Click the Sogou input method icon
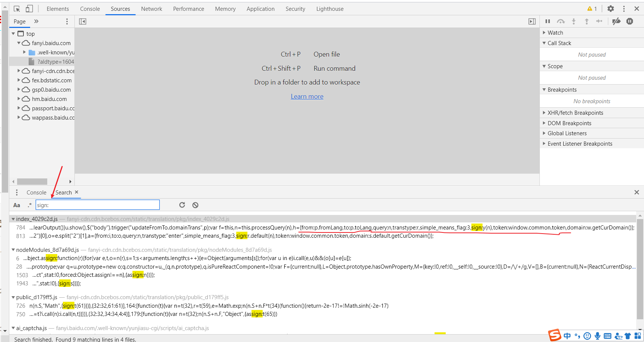The image size is (644, 342). tap(554, 335)
